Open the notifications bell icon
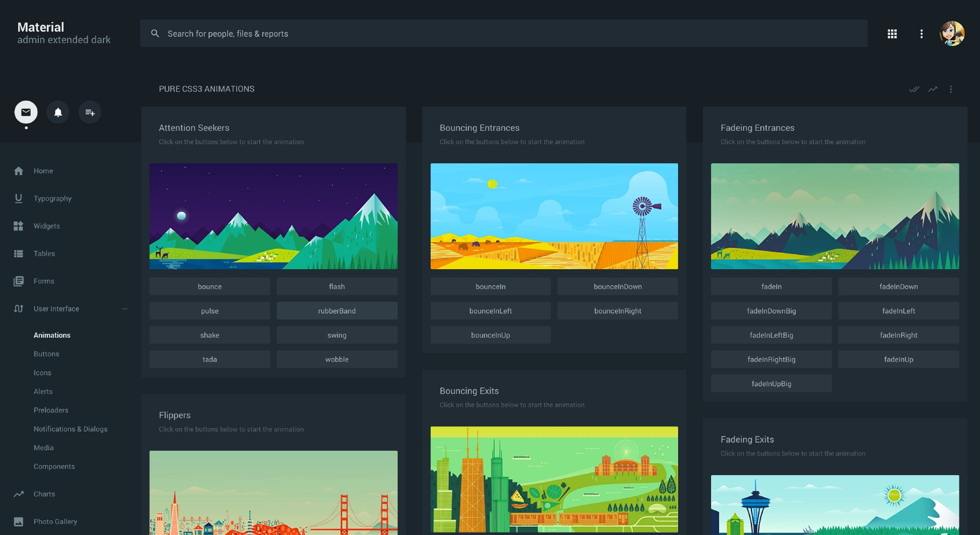This screenshot has width=980, height=535. click(x=58, y=112)
